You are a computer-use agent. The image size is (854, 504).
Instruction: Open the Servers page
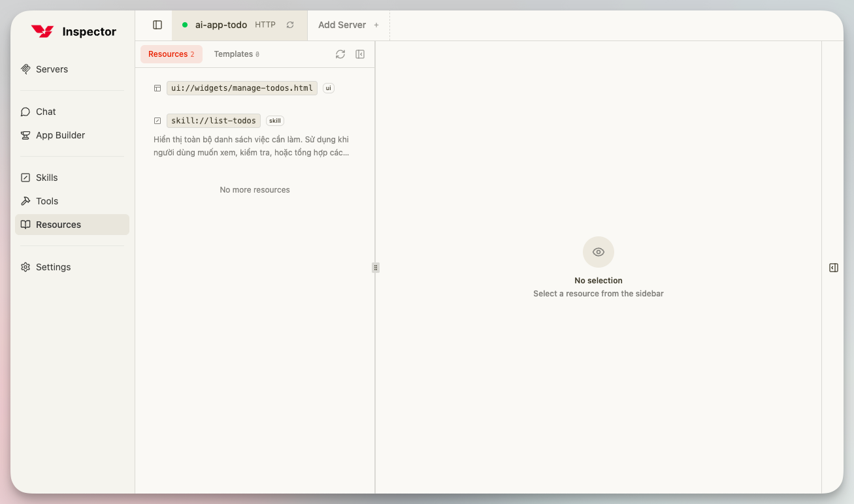tap(72, 69)
